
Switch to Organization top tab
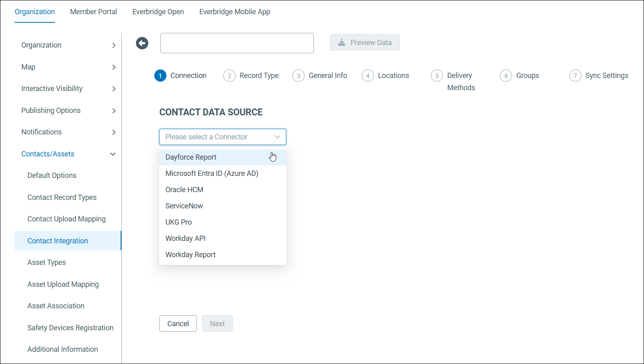click(x=35, y=12)
